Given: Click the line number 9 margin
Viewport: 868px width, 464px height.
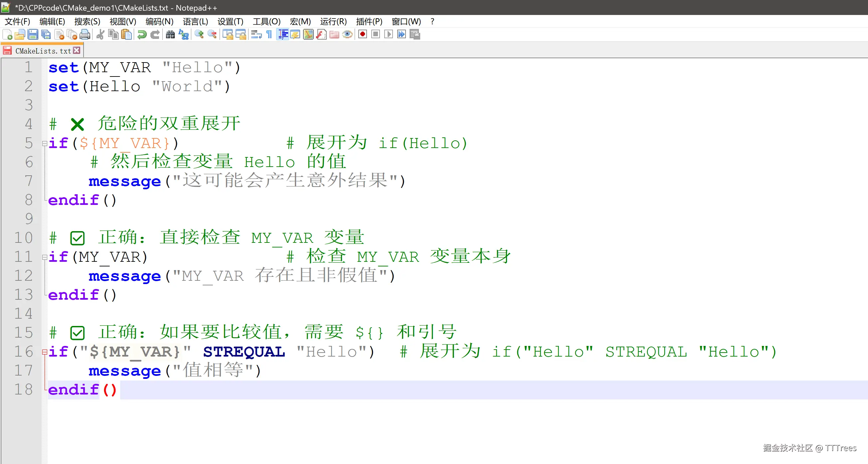Looking at the screenshot, I should click(29, 219).
